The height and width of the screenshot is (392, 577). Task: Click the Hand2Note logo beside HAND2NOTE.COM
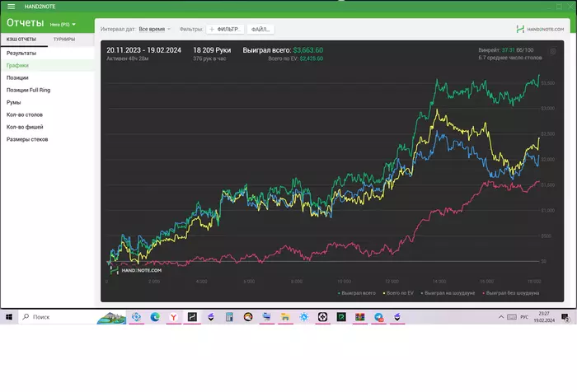click(x=520, y=29)
